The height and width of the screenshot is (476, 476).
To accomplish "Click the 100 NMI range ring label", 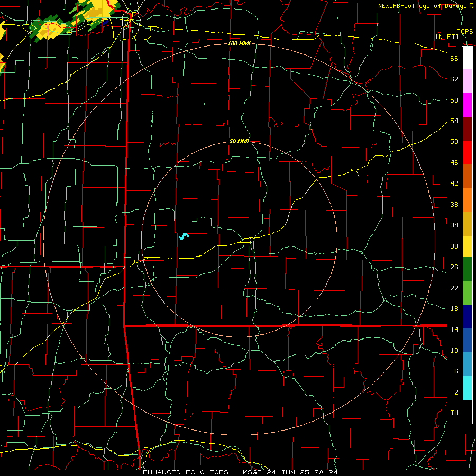I will (239, 43).
